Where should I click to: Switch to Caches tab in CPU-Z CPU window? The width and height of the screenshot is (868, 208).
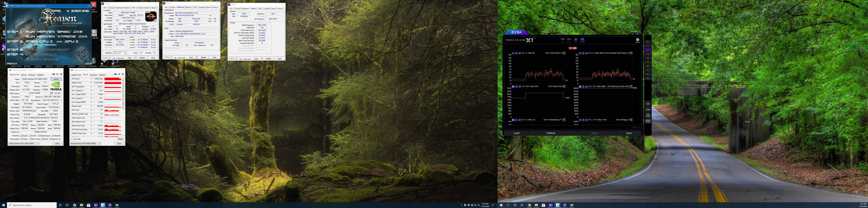pos(111,8)
